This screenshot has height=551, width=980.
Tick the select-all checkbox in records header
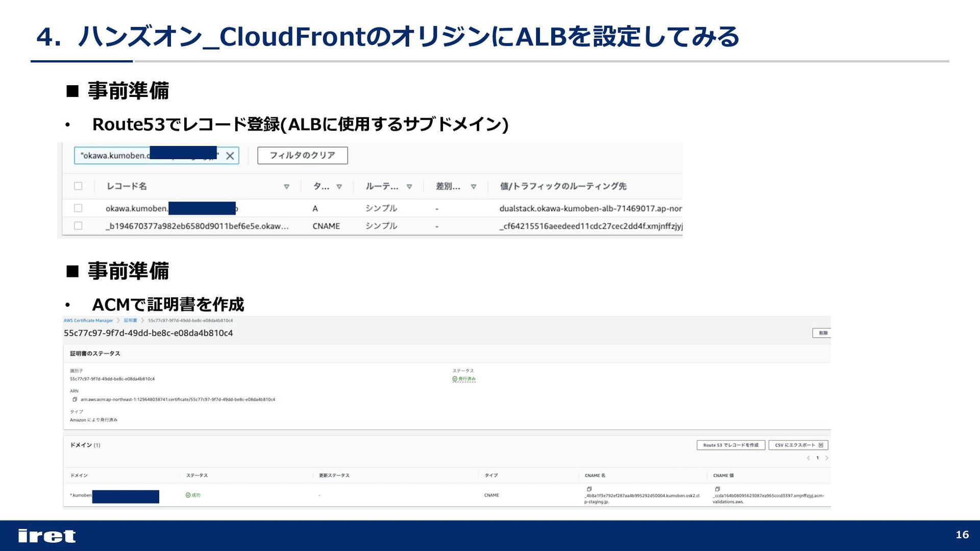point(78,186)
